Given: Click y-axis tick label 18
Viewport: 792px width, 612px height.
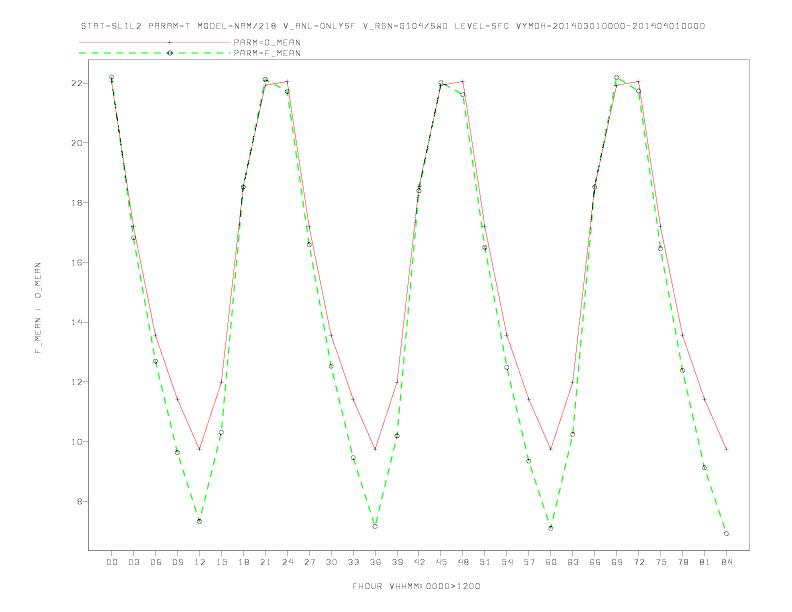Looking at the screenshot, I should click(x=77, y=202).
